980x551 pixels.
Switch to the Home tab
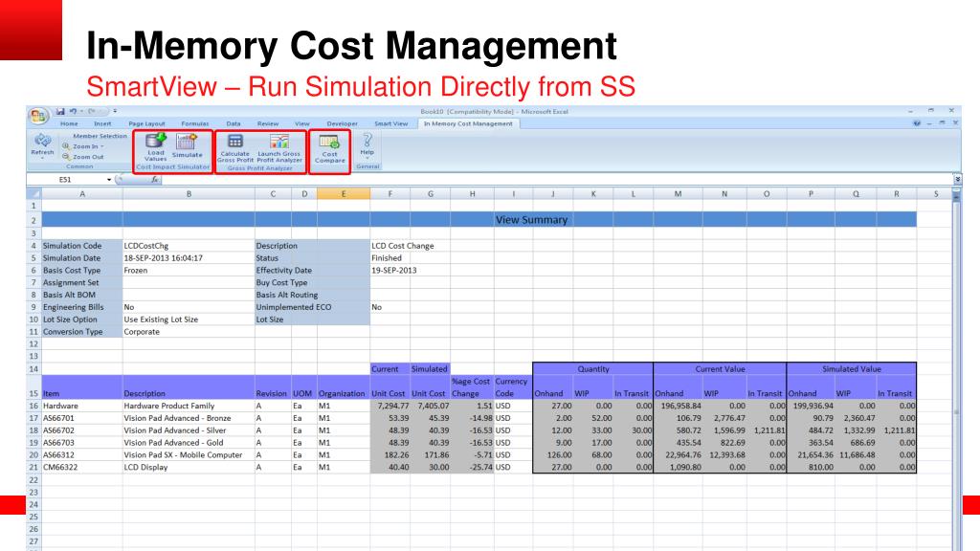pos(69,123)
